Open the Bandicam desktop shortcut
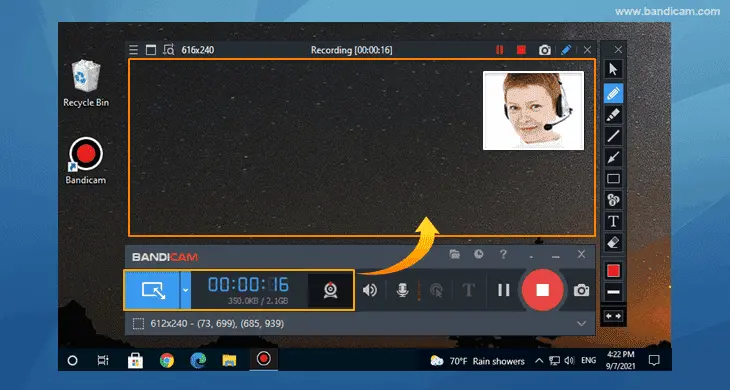Viewport: 730px width, 390px height. pos(86,161)
